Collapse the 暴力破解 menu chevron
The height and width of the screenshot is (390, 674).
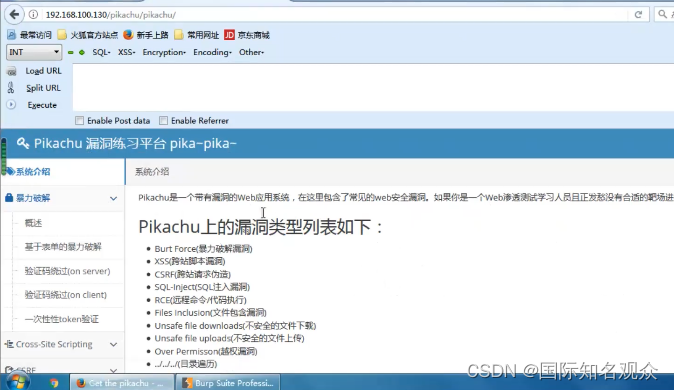[x=113, y=199]
